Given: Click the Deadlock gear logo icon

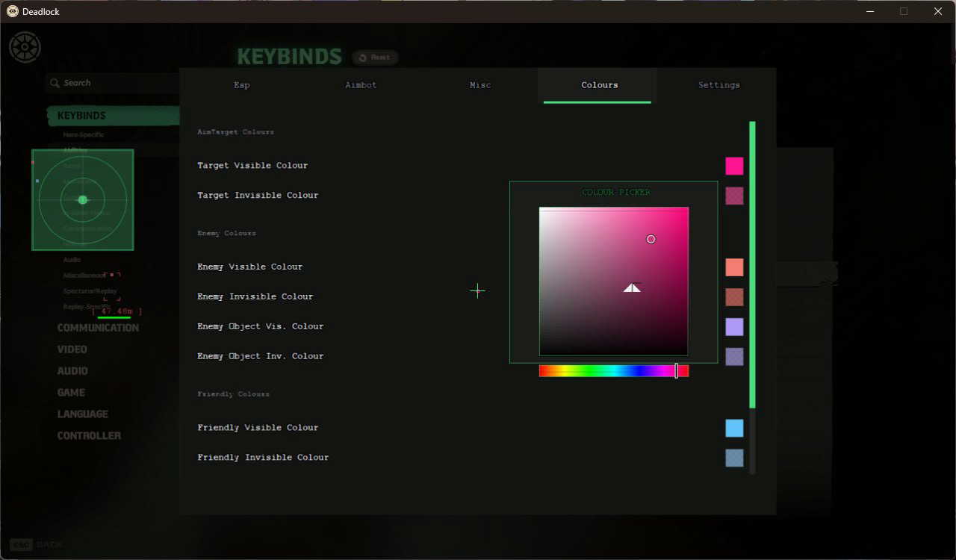Looking at the screenshot, I should (x=25, y=47).
